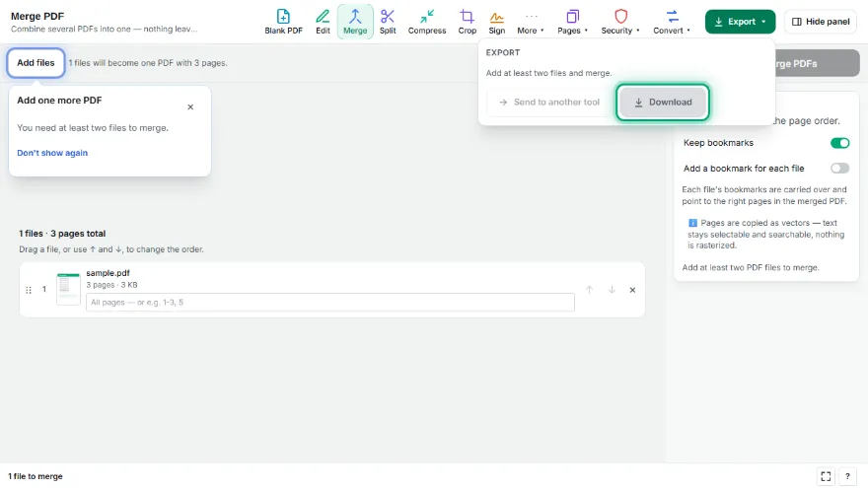The height and width of the screenshot is (488, 868).
Task: Expand the Pages dropdown menu
Action: pos(572,22)
